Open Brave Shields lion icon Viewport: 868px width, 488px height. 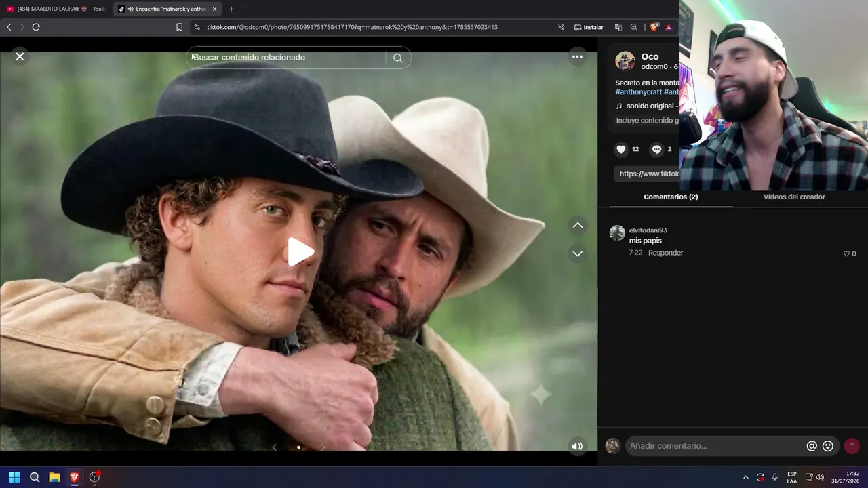pos(654,27)
